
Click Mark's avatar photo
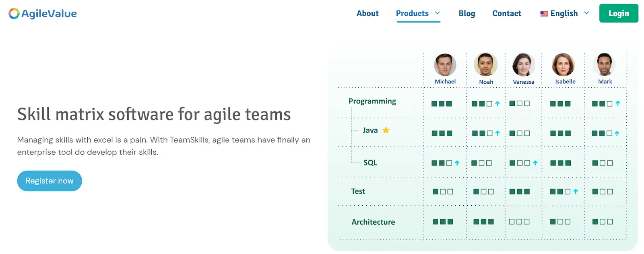pyautogui.click(x=604, y=64)
